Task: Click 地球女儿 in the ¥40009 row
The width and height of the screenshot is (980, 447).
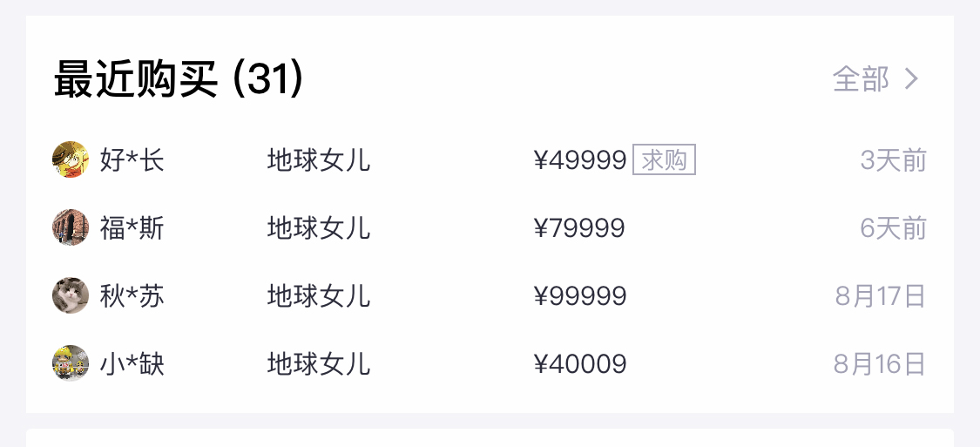Action: point(319,363)
